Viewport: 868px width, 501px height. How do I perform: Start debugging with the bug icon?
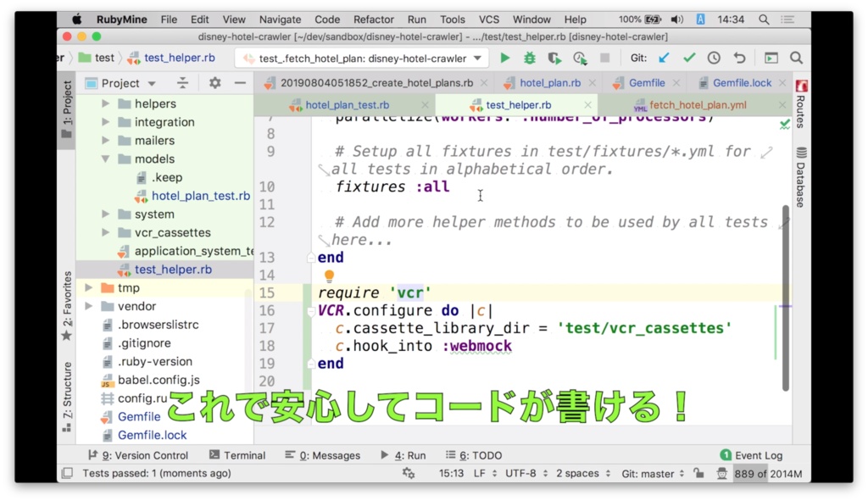[x=528, y=58]
